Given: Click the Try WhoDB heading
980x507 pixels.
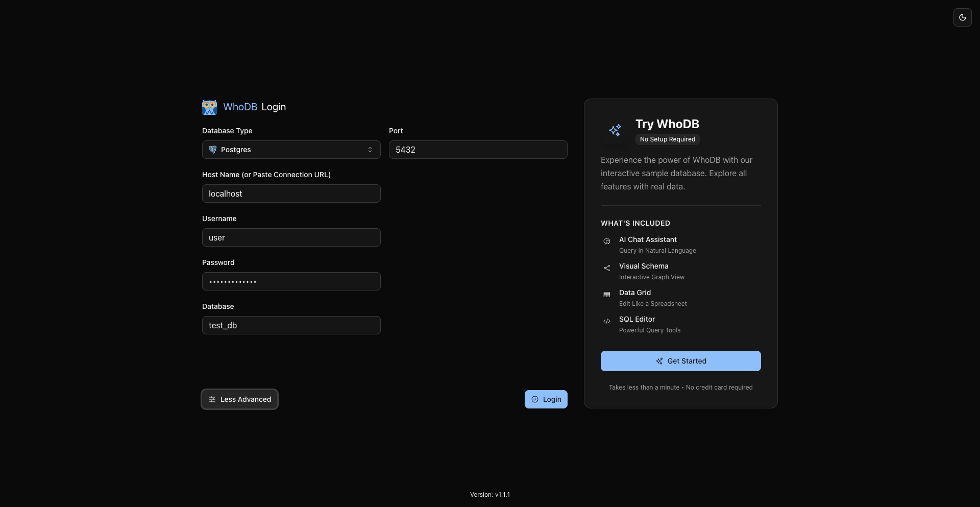Looking at the screenshot, I should pos(667,124).
